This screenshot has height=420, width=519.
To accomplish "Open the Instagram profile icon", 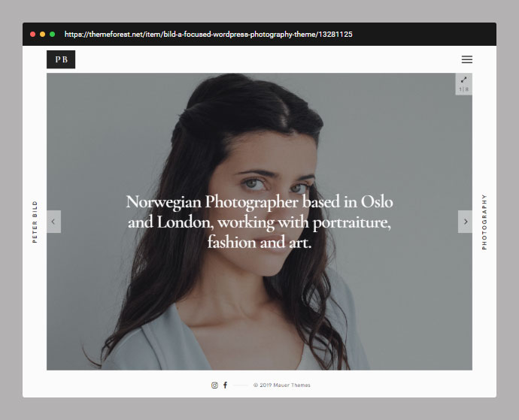I will [214, 385].
